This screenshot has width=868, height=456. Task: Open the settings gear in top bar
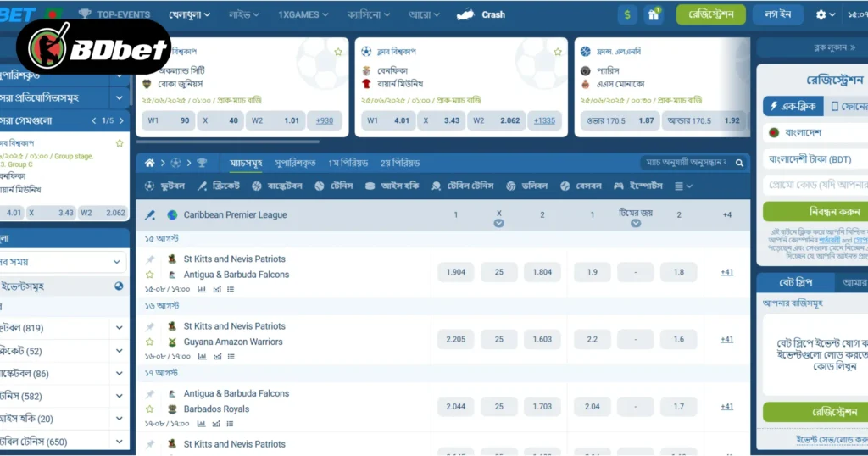(x=821, y=15)
